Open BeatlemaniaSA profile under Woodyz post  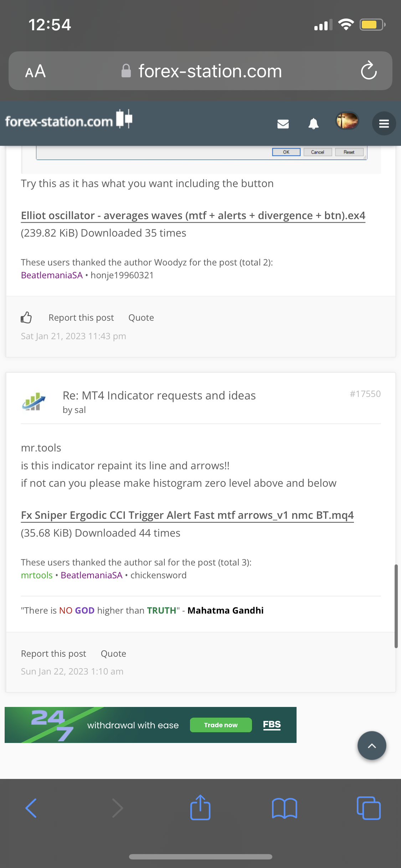[x=52, y=275]
